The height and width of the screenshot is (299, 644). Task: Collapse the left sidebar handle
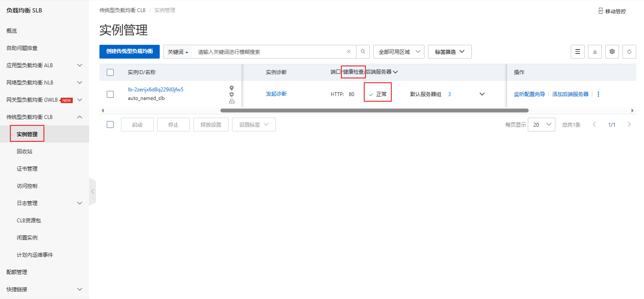point(92,191)
